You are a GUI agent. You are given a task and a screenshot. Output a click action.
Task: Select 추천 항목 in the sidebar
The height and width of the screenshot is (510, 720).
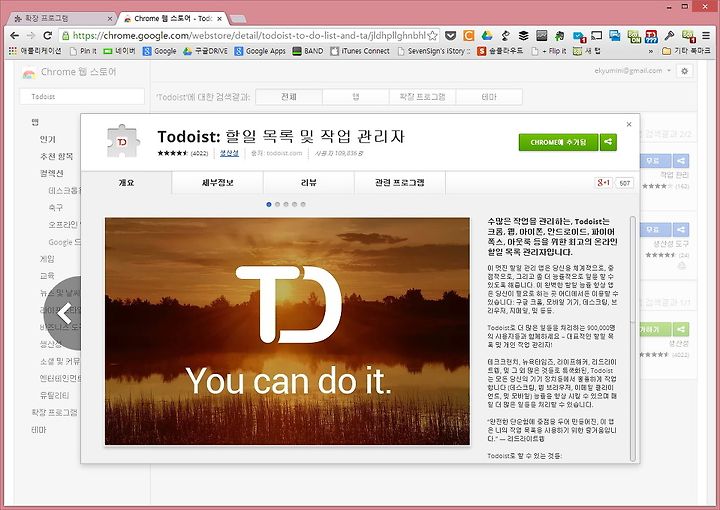[56, 156]
